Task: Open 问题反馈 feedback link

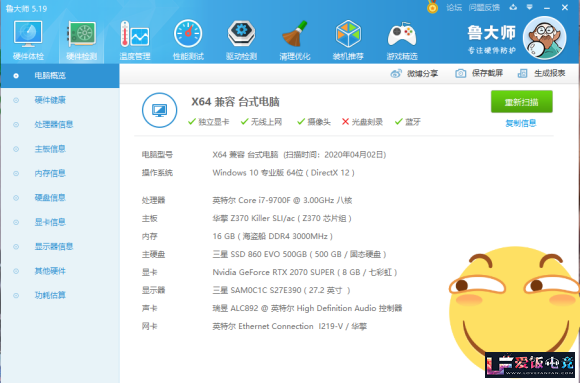Action: click(484, 7)
